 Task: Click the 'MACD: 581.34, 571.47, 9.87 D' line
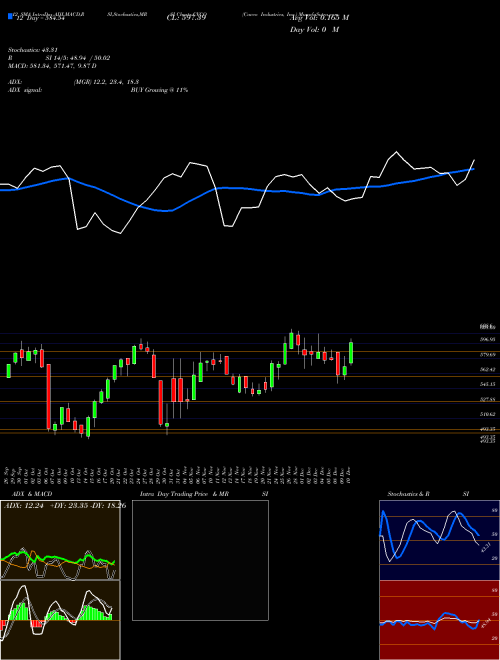tap(52, 66)
